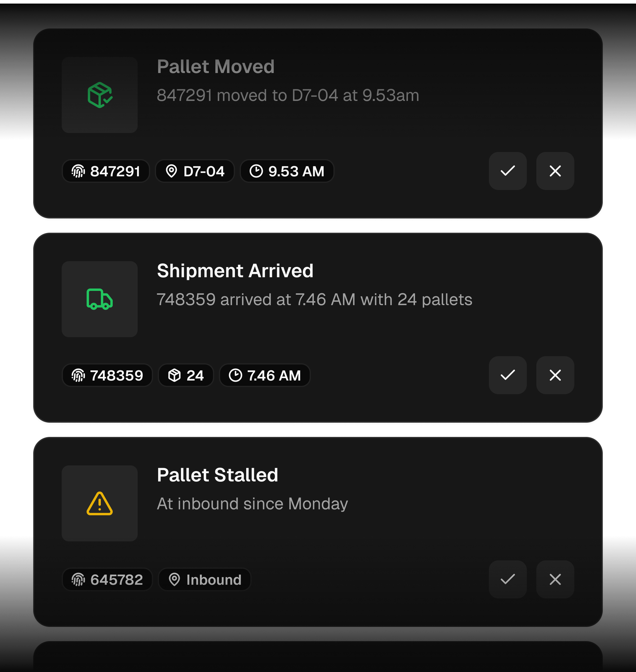The image size is (636, 672).
Task: Select the D7-04 location tag
Action: point(195,171)
